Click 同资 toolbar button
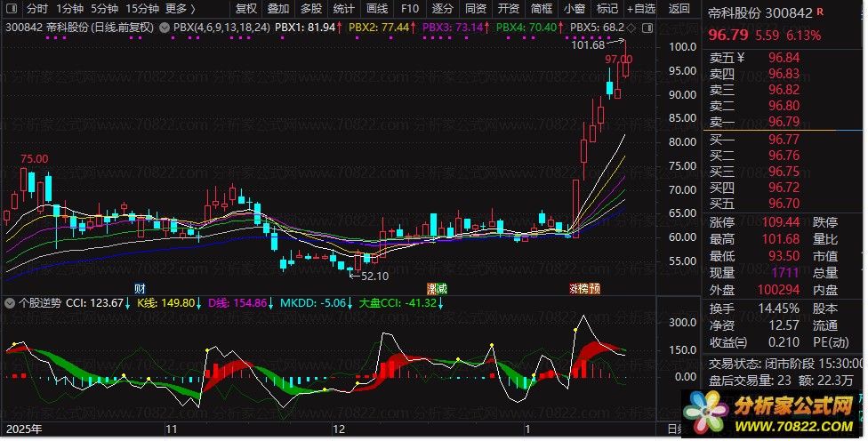The image size is (868, 441). pos(476,8)
